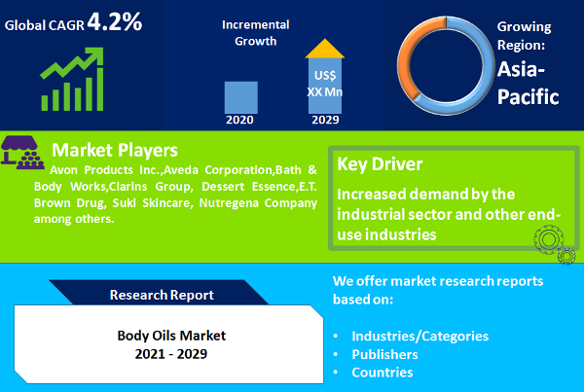Click the Asia-Pacific region label

point(528,84)
